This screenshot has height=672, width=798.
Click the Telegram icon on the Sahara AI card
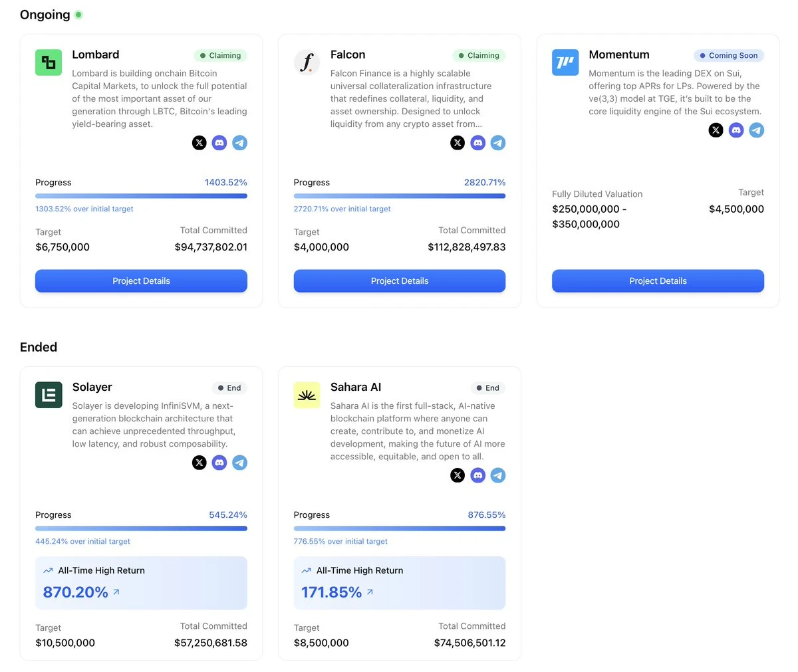(x=498, y=475)
